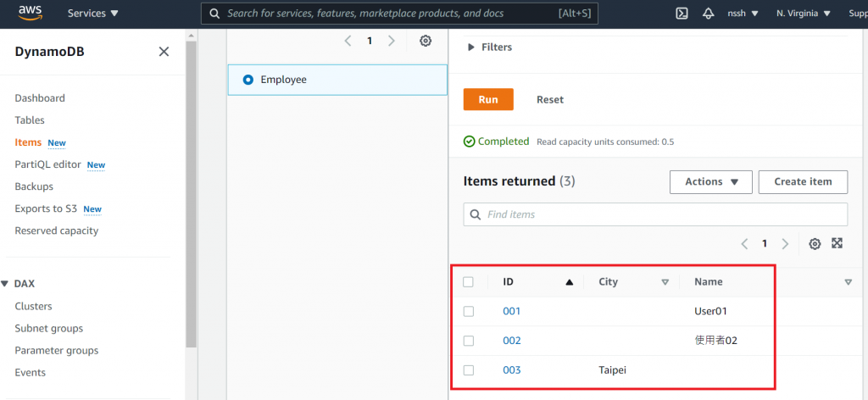The image size is (868, 400).
Task: Click the User01 name cell
Action: (x=710, y=311)
